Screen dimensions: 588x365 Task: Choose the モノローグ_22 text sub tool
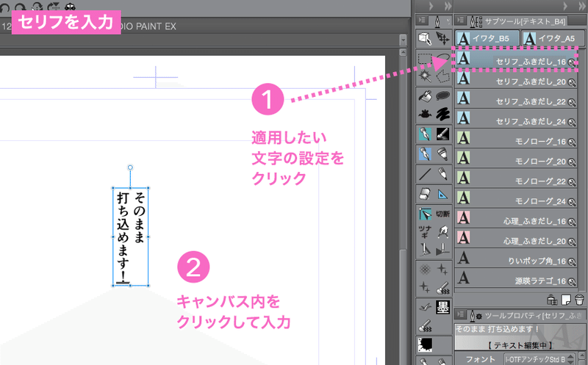point(516,178)
